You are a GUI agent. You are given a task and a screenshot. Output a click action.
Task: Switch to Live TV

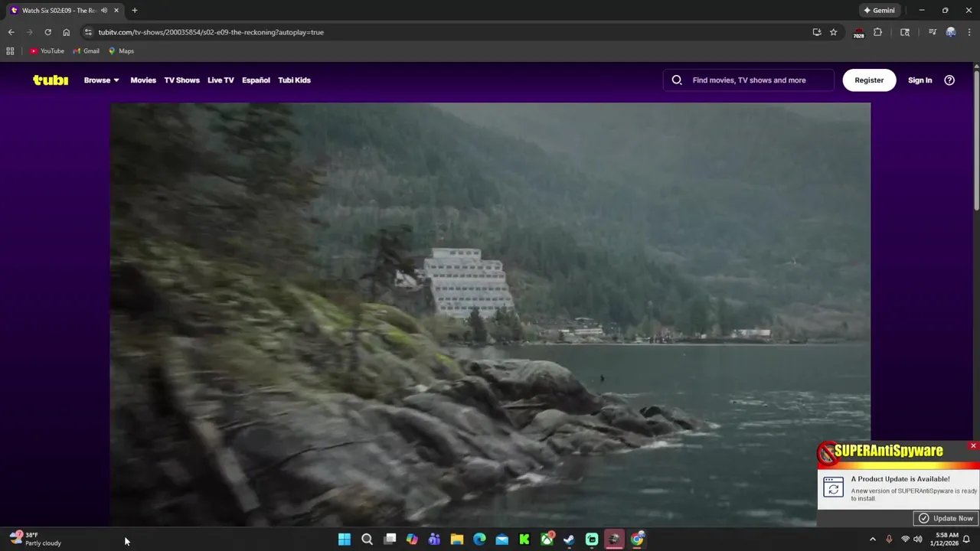(x=220, y=80)
